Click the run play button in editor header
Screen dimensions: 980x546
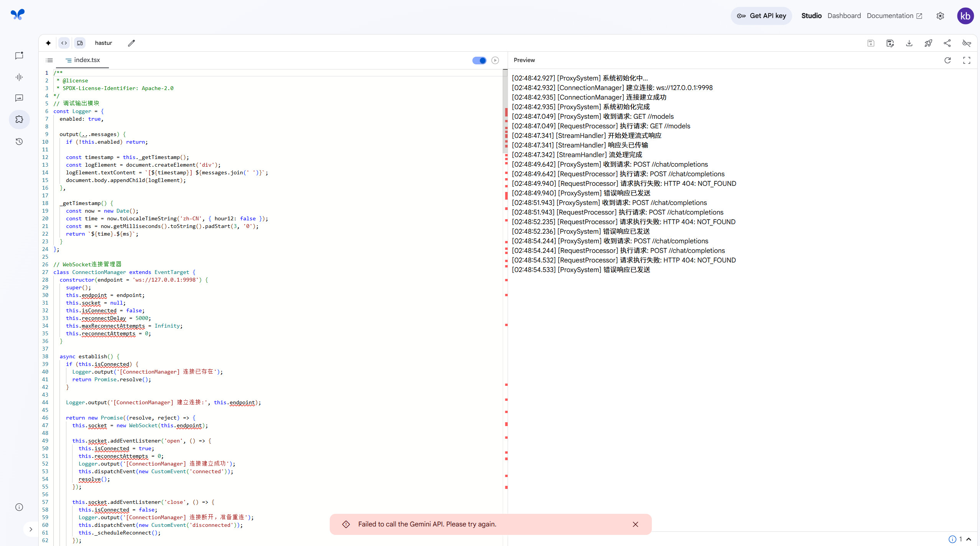495,60
